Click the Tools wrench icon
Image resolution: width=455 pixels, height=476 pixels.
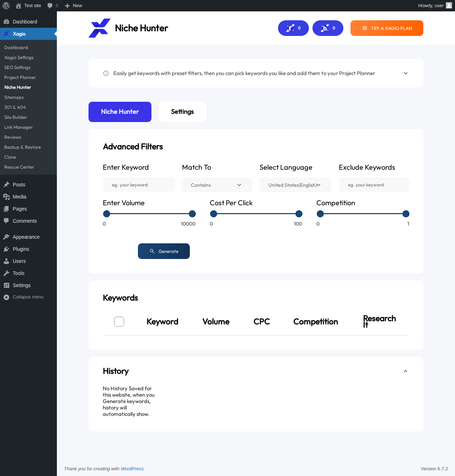[6, 273]
